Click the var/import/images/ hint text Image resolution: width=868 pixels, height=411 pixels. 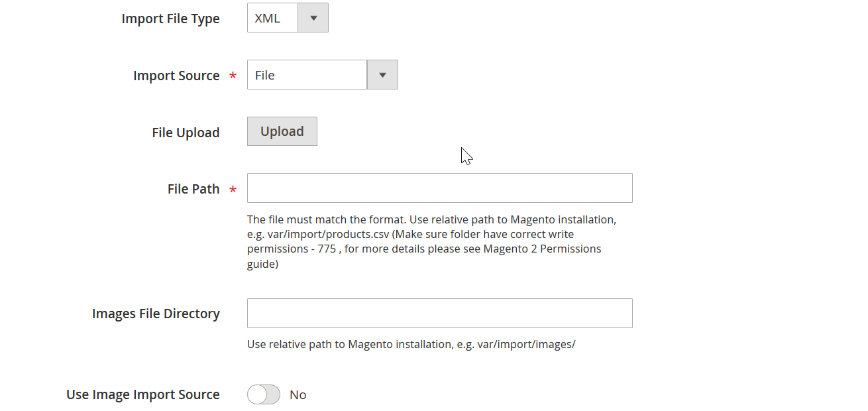point(526,345)
